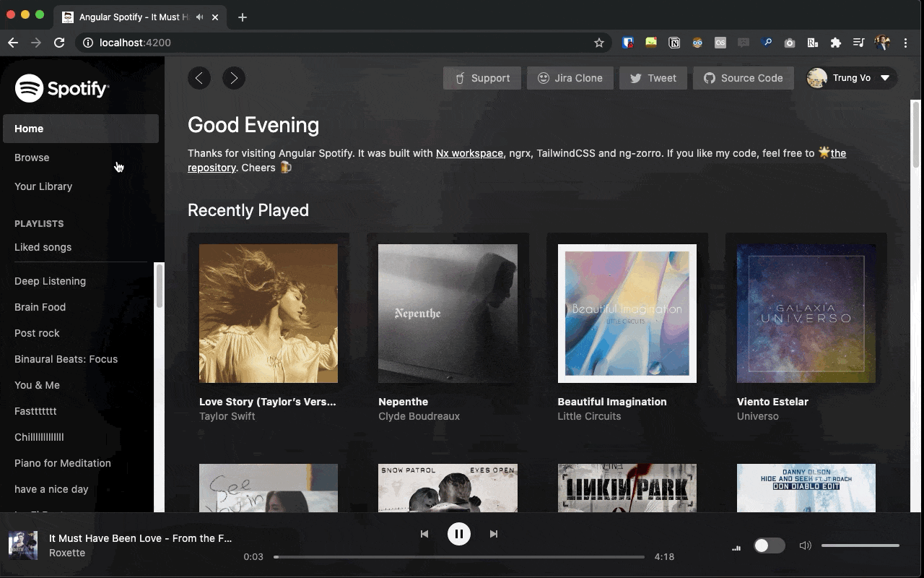Click the sidebar playlist scrollbar
Image resolution: width=924 pixels, height=578 pixels.
click(160, 286)
